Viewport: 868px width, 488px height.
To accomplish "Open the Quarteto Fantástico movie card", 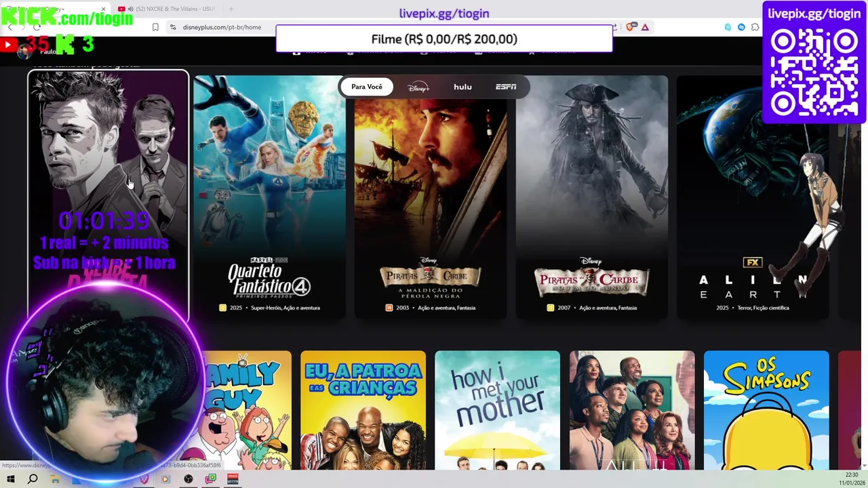I will pos(269,197).
